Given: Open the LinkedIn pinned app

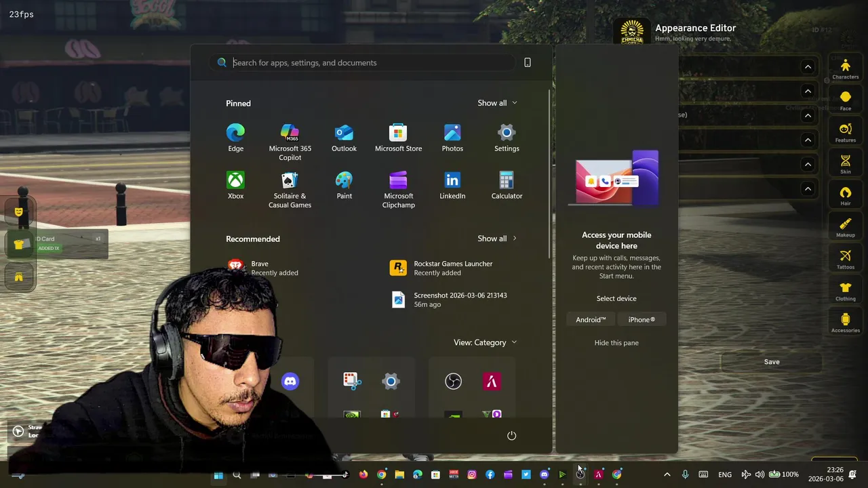Looking at the screenshot, I should [x=452, y=185].
